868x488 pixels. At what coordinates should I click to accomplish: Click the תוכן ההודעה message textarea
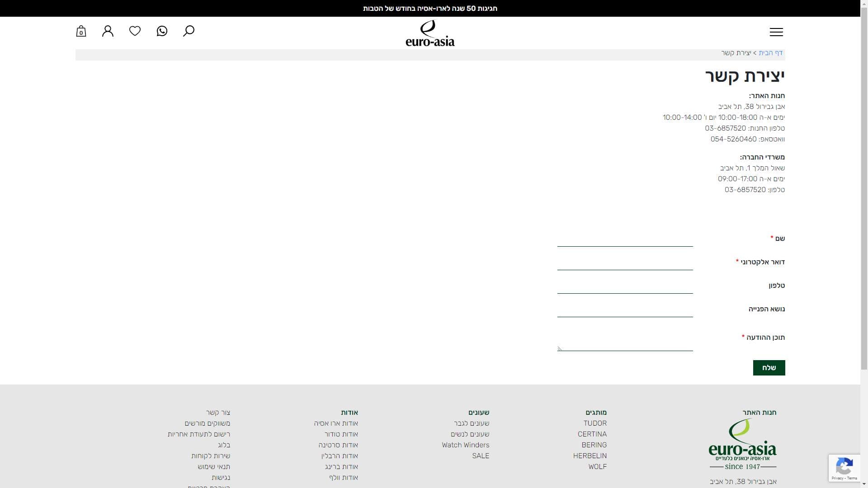[625, 340]
